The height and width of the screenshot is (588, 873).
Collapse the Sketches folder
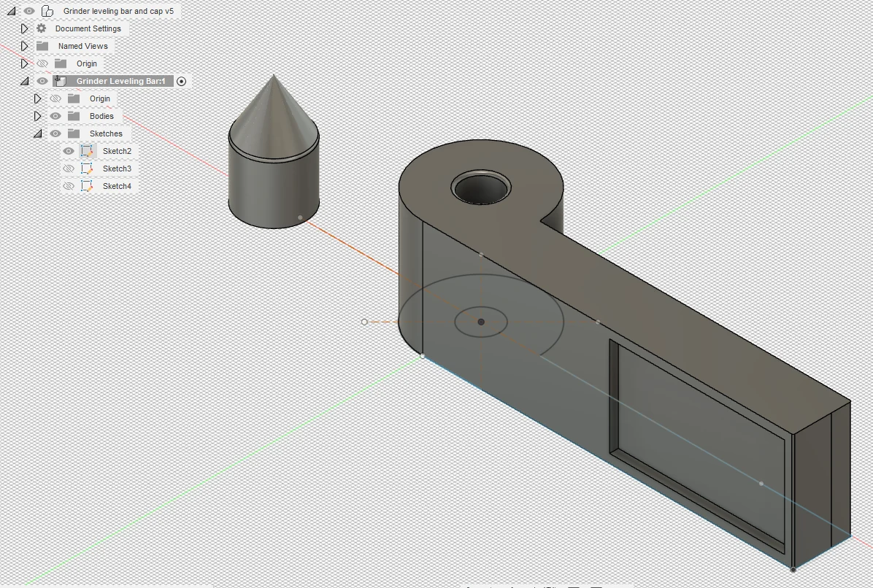click(38, 134)
